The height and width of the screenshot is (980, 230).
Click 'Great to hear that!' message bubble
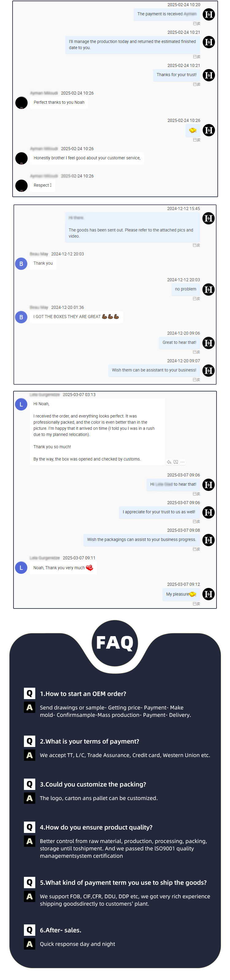point(179,343)
